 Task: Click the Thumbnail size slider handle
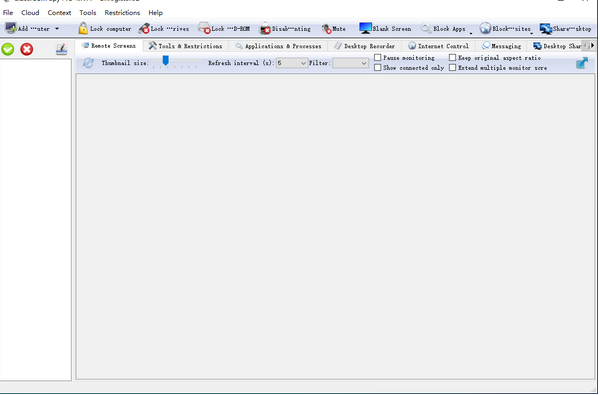tap(165, 60)
